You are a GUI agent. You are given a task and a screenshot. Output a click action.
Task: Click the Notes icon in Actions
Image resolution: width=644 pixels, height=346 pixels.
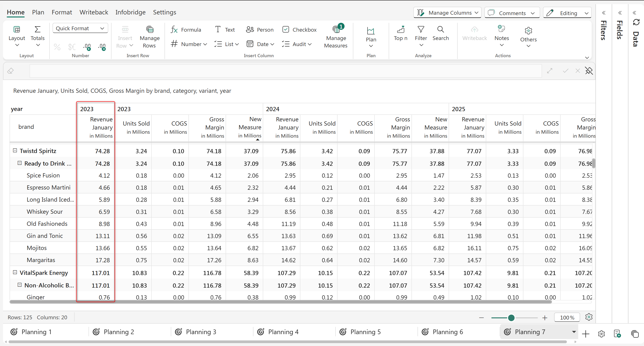coord(501,29)
